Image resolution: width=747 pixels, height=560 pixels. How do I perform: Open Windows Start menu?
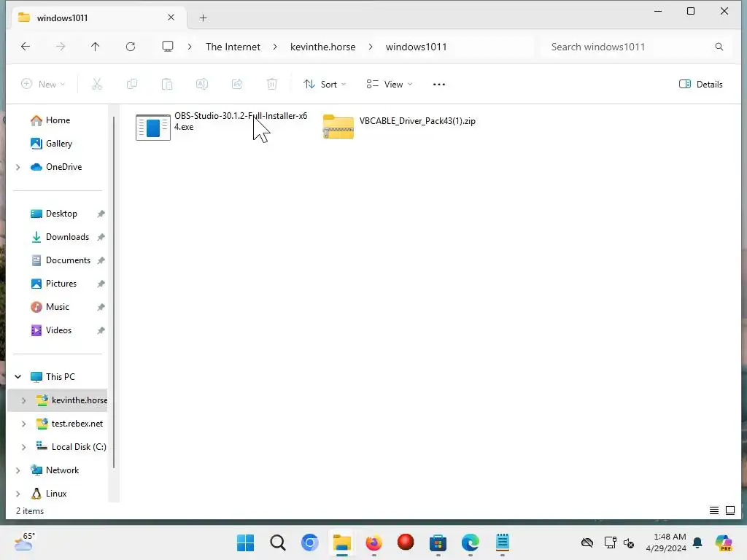coord(245,542)
